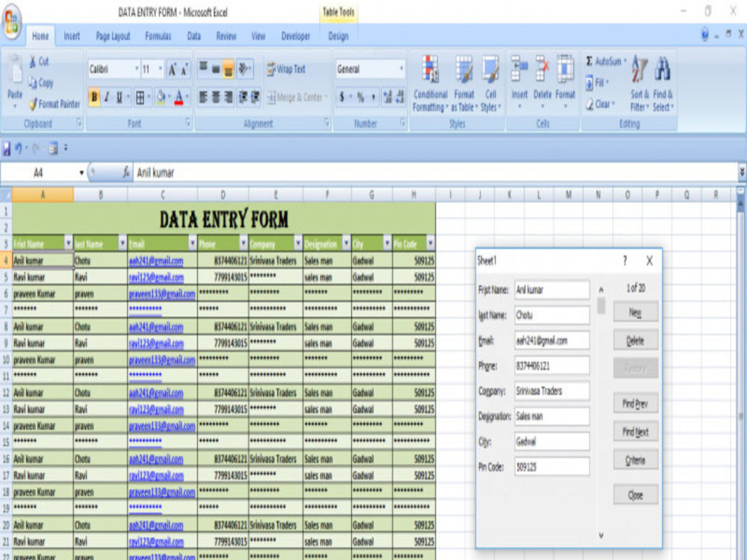The height and width of the screenshot is (560, 747).
Task: Click Criteria in the form dialog
Action: tap(636, 460)
